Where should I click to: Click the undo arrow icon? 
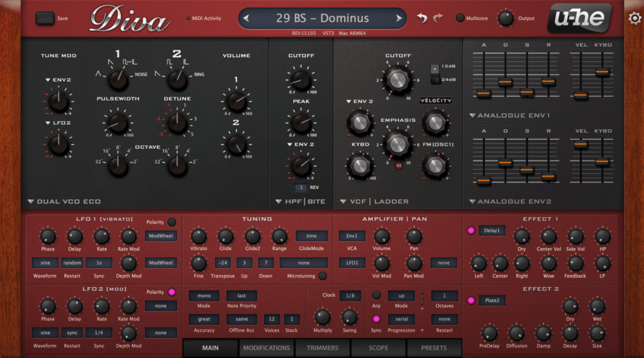click(422, 18)
